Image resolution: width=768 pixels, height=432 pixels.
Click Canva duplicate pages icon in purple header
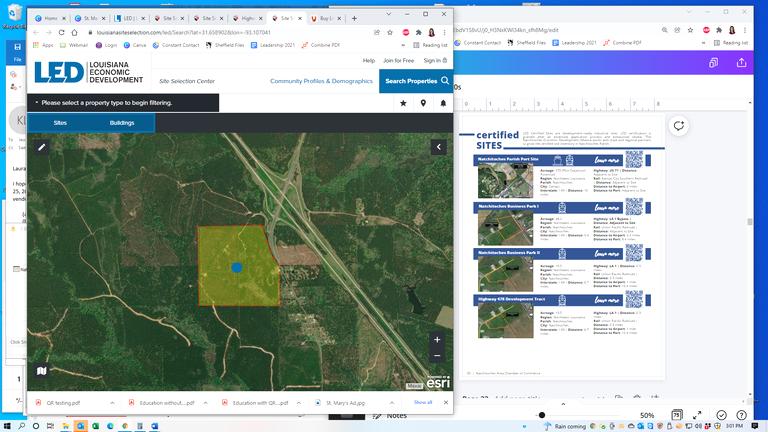(713, 63)
